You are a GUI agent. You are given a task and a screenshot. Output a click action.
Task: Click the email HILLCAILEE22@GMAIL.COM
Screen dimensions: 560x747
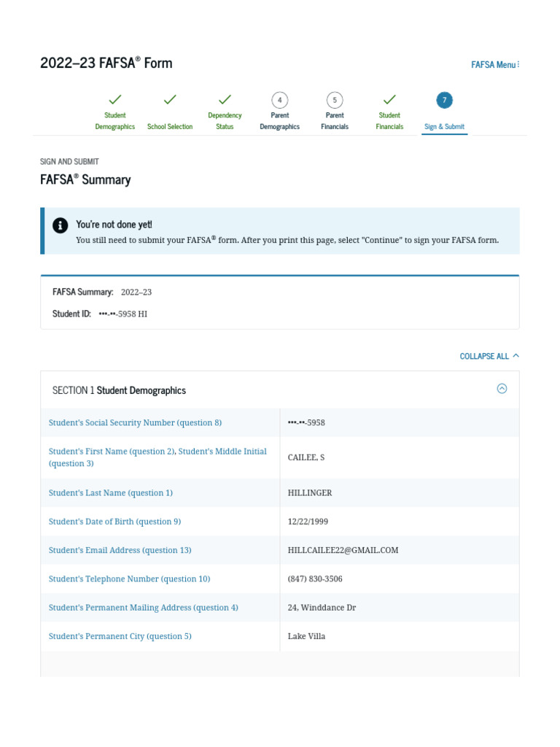(343, 550)
